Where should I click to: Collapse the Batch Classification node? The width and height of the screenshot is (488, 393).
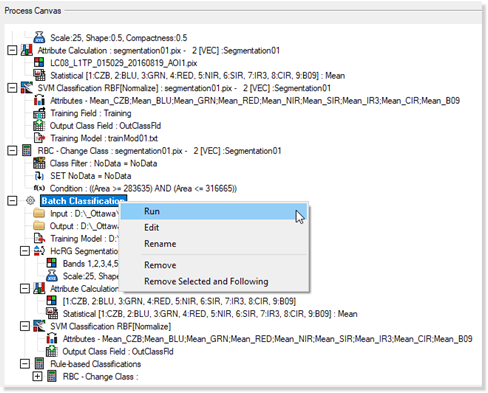click(x=12, y=201)
